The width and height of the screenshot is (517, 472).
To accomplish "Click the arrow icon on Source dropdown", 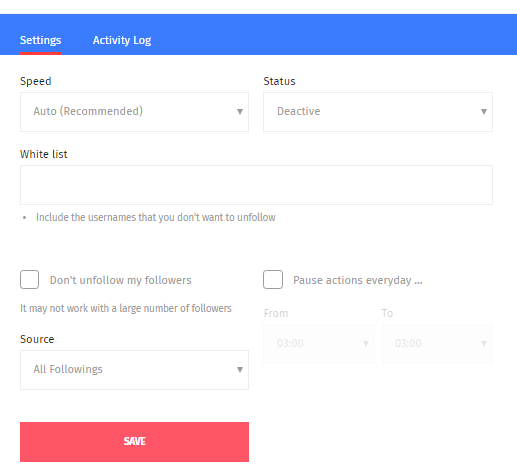I will 240,369.
